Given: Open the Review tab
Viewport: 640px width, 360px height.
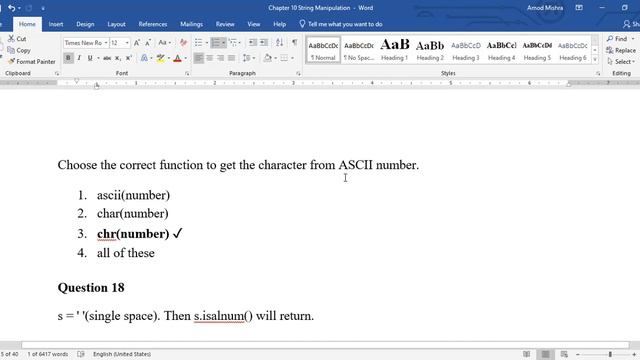Looking at the screenshot, I should tap(225, 24).
